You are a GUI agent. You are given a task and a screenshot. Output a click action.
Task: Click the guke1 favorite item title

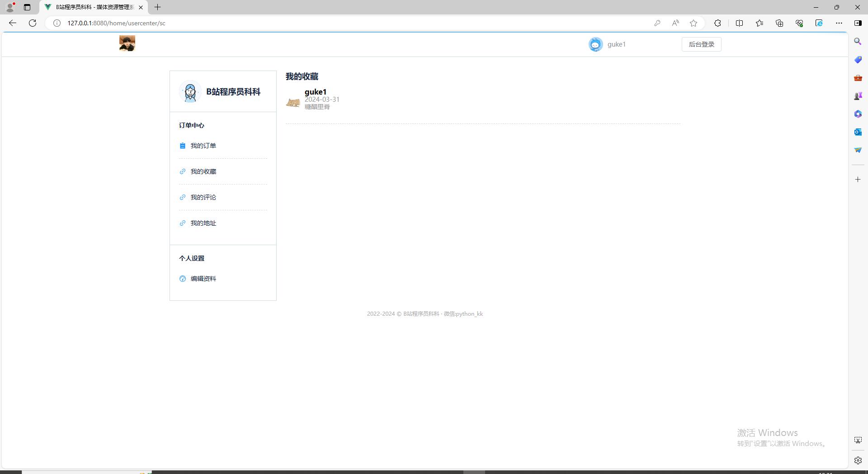[316, 92]
